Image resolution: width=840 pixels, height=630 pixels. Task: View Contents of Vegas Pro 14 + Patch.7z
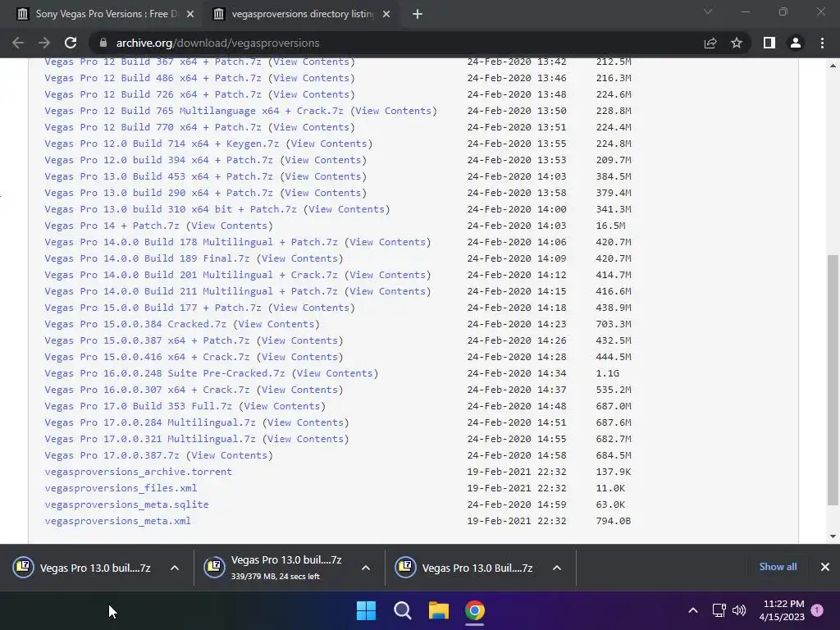230,226
